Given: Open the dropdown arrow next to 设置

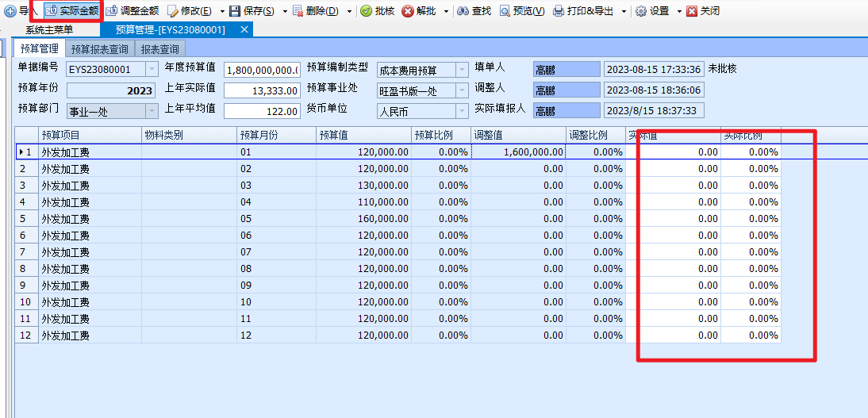Looking at the screenshot, I should 679,11.
